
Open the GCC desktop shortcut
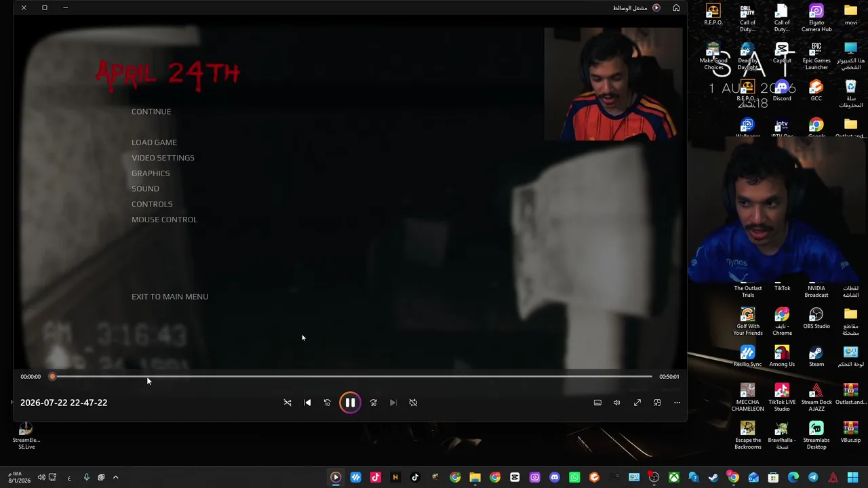(816, 91)
